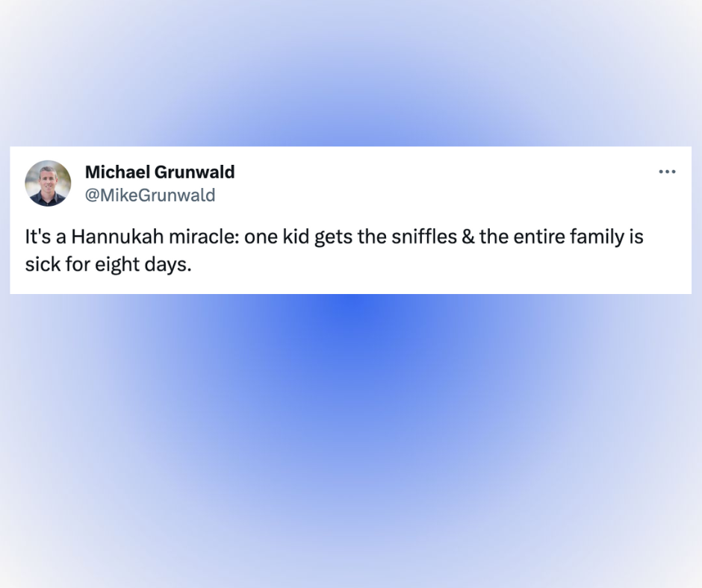
Task: Click the word "sick" in the tweet
Action: (x=40, y=265)
